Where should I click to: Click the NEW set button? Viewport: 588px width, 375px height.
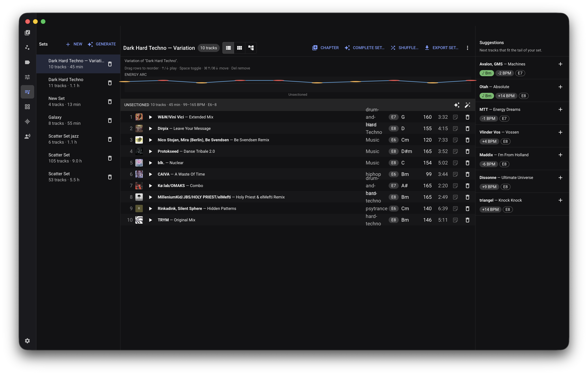point(74,44)
